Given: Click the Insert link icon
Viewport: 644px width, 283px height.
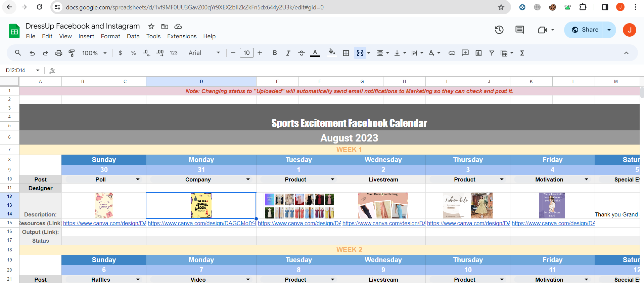Looking at the screenshot, I should coord(452,53).
